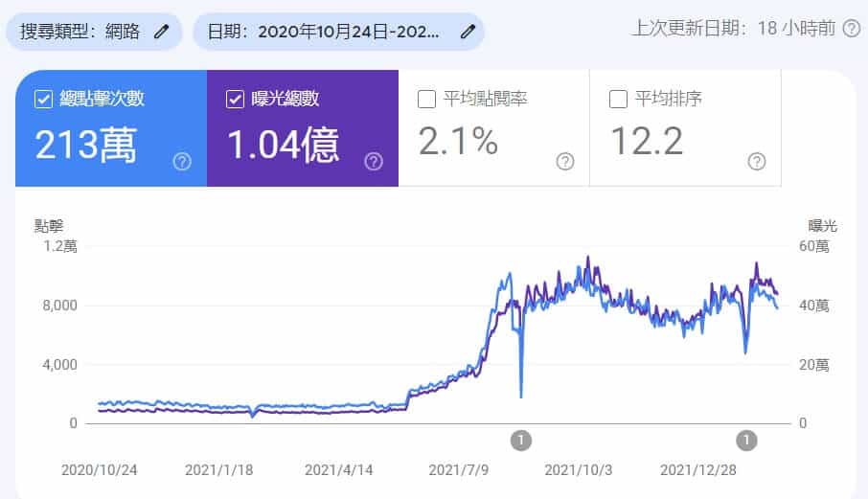Open the 日期 2020年10月24日 filter chip

click(x=339, y=32)
